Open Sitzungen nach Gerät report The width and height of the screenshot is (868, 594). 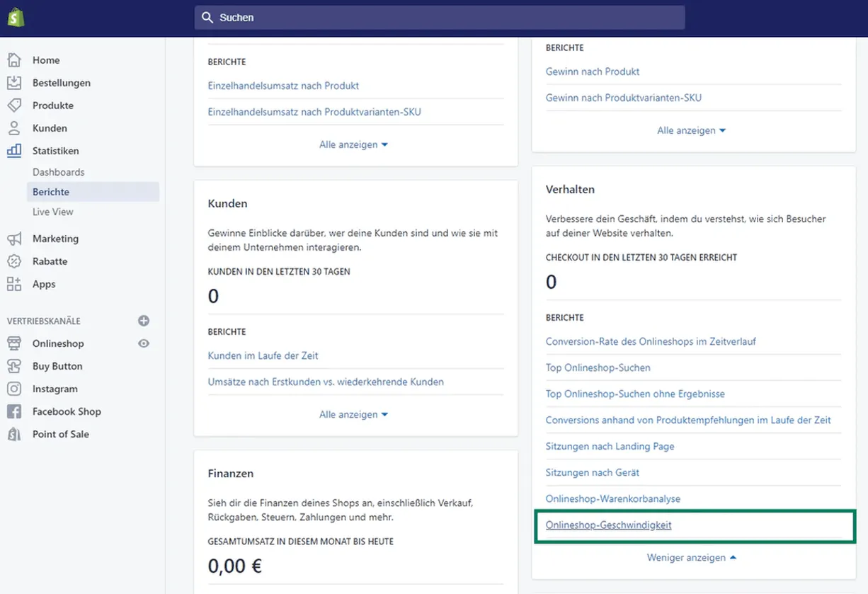coord(592,472)
